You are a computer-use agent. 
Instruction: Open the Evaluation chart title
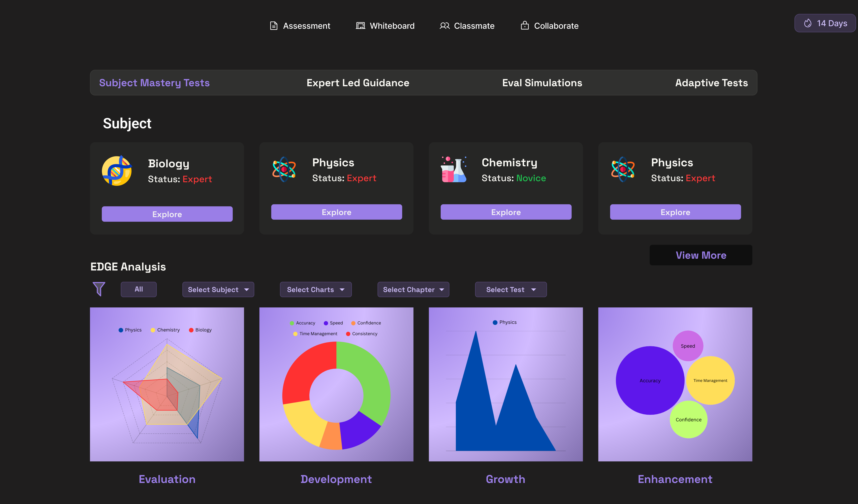click(x=167, y=479)
